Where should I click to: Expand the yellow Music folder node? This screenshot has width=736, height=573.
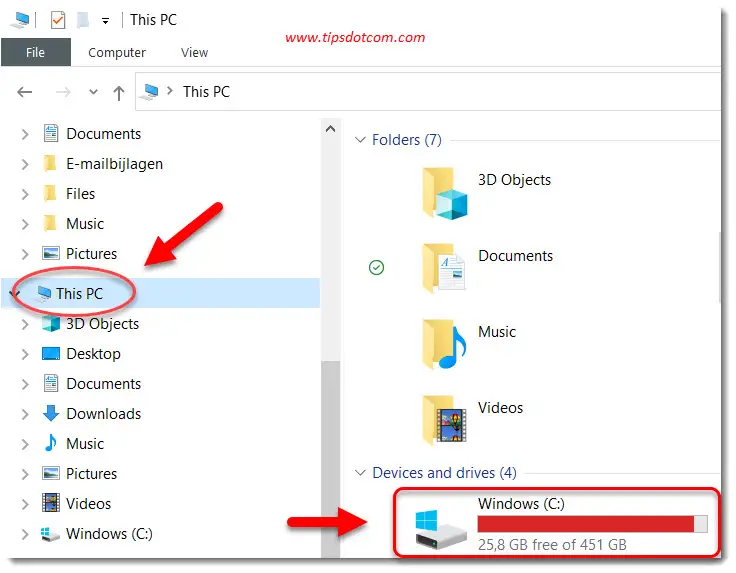coord(25,225)
